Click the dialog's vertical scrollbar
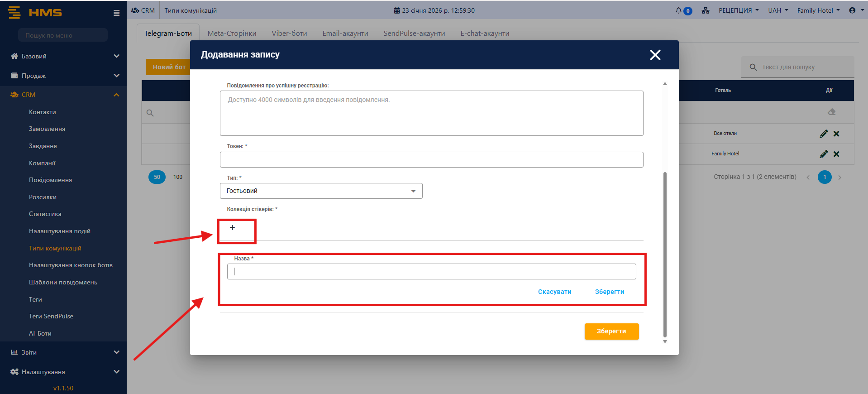Image resolution: width=868 pixels, height=394 pixels. click(665, 254)
